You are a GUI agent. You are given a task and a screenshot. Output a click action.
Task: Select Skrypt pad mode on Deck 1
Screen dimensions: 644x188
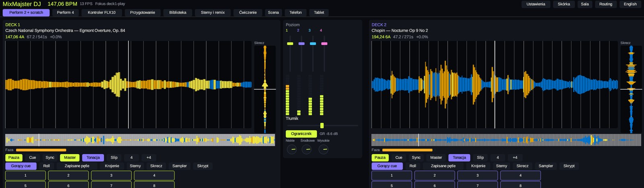203,166
